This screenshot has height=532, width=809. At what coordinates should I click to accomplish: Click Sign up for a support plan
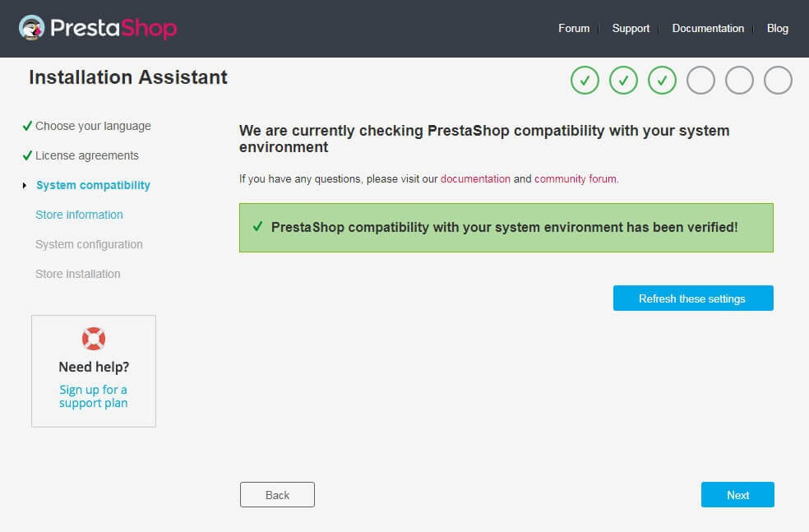[93, 396]
